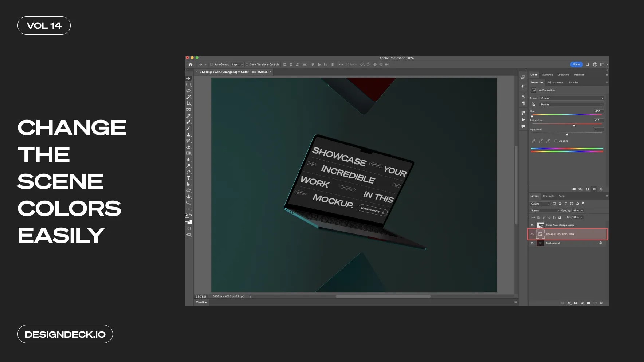The image size is (644, 362).
Task: Open the Adjustments panel tab
Action: pyautogui.click(x=555, y=82)
